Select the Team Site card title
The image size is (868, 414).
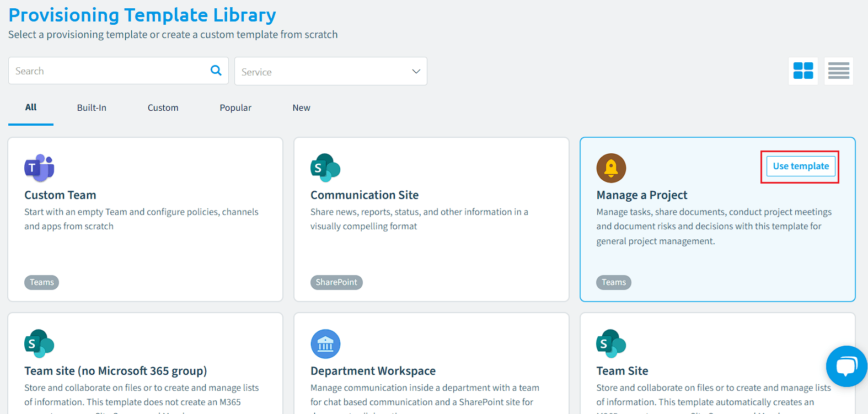[x=622, y=371]
